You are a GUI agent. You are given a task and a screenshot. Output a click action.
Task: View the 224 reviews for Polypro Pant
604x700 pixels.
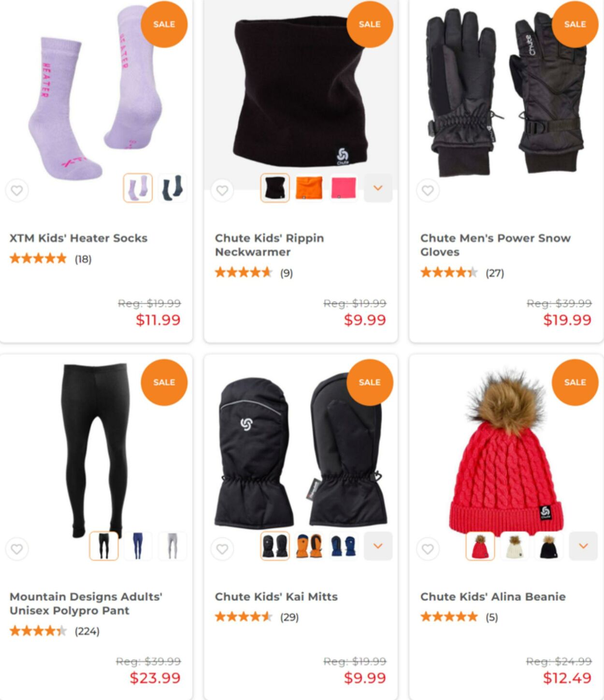pos(87,631)
